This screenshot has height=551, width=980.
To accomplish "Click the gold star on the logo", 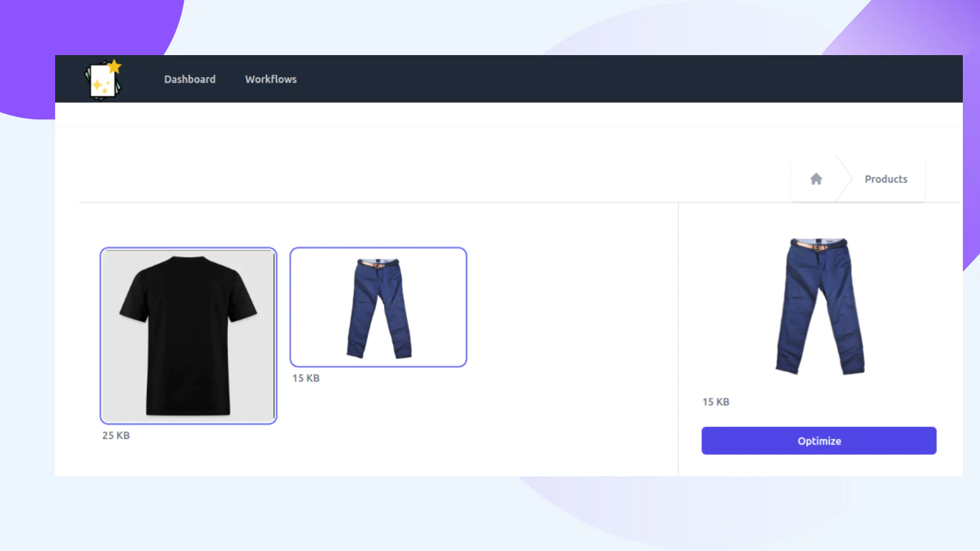I will 115,66.
